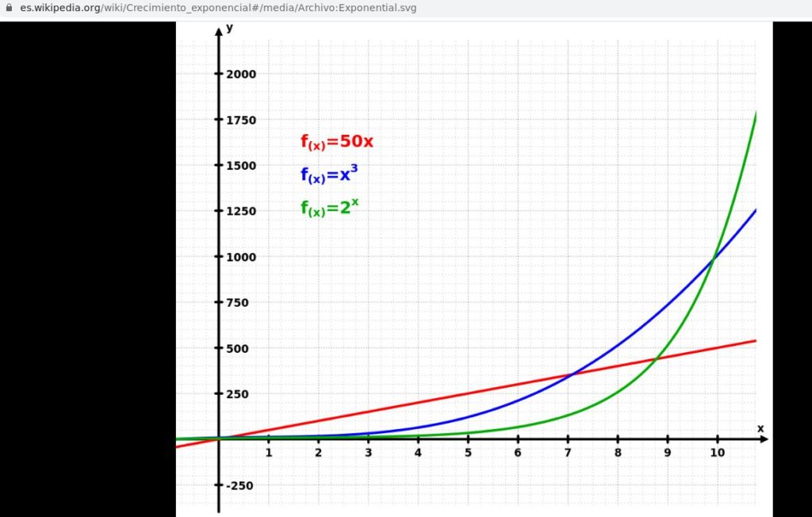Click the x-axis tick label 2
The height and width of the screenshot is (517, 812).
pyautogui.click(x=319, y=453)
